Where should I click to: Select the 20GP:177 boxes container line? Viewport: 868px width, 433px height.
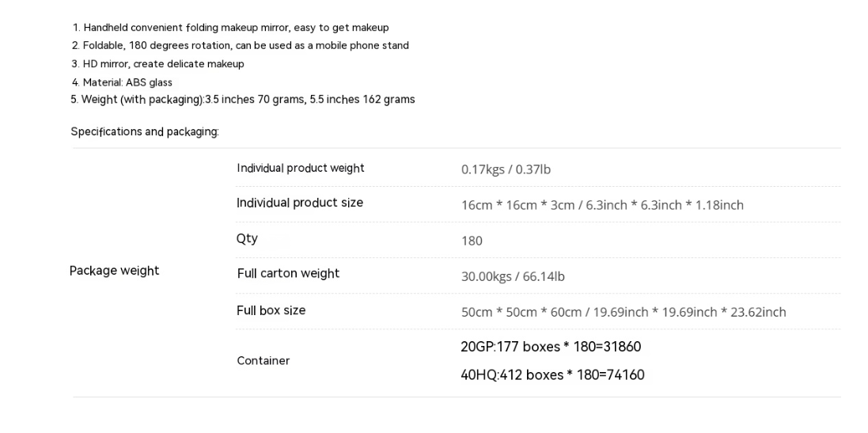point(551,347)
